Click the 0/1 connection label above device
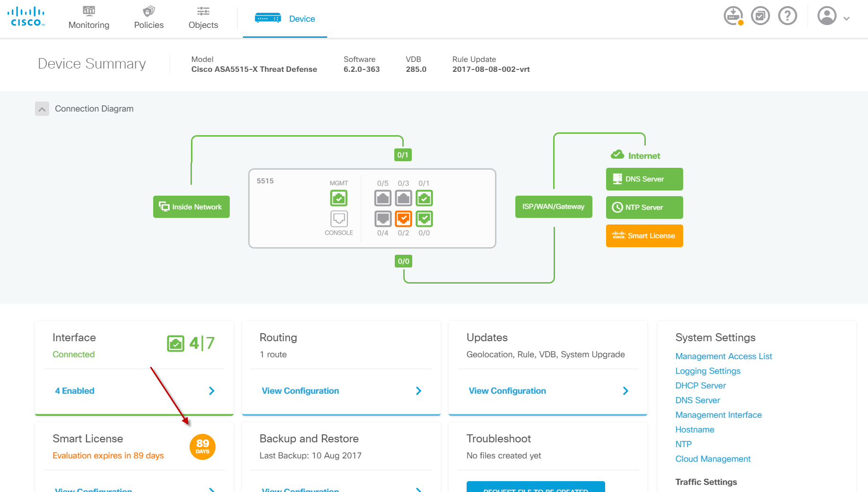This screenshot has width=868, height=492. 403,155
